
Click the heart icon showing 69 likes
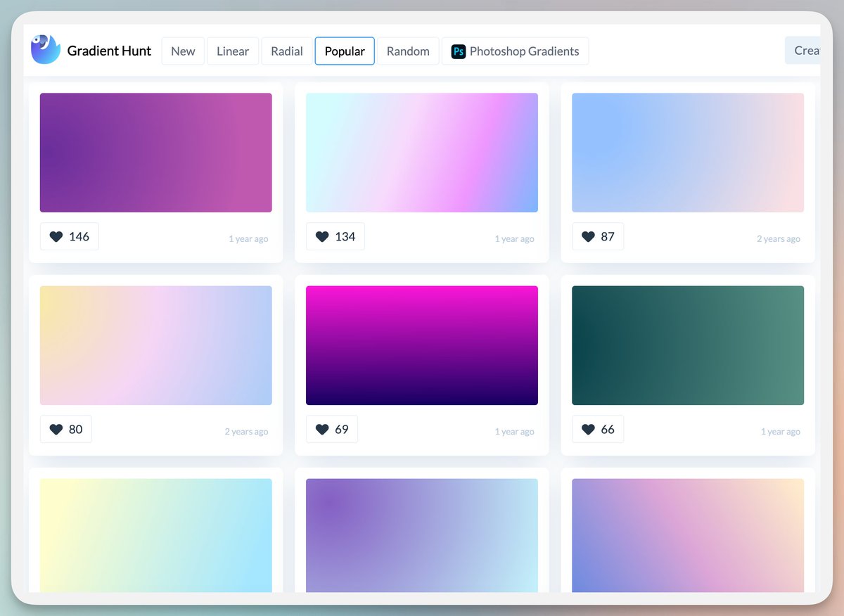(322, 430)
